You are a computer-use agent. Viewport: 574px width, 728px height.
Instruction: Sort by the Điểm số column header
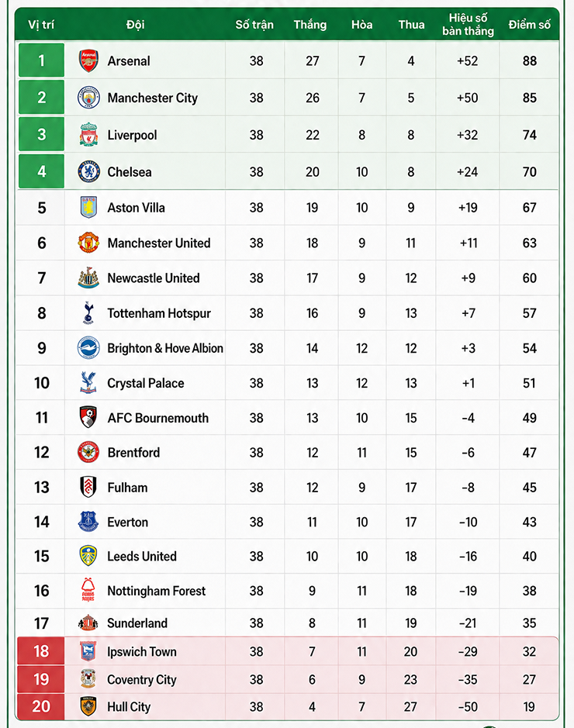[x=530, y=25]
